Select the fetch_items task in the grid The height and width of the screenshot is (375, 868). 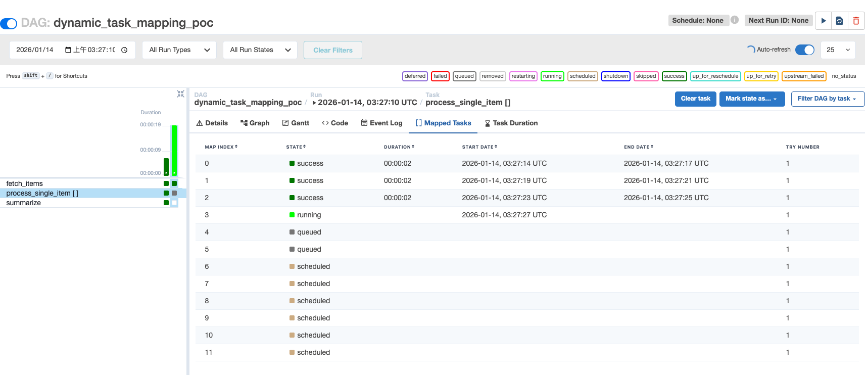(25, 183)
